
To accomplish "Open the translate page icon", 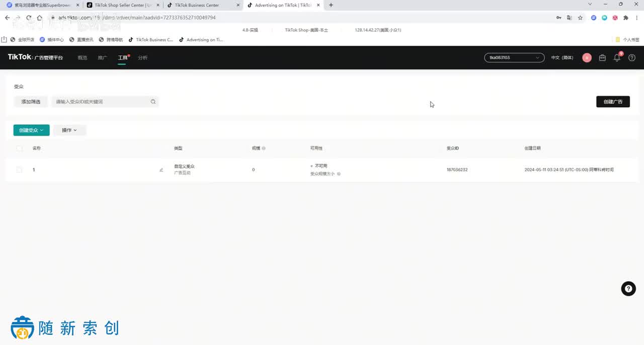I will [x=570, y=18].
